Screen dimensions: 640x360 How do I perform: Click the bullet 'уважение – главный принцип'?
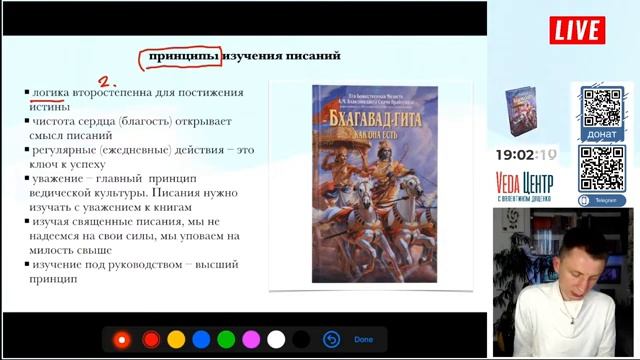pyautogui.click(x=114, y=179)
